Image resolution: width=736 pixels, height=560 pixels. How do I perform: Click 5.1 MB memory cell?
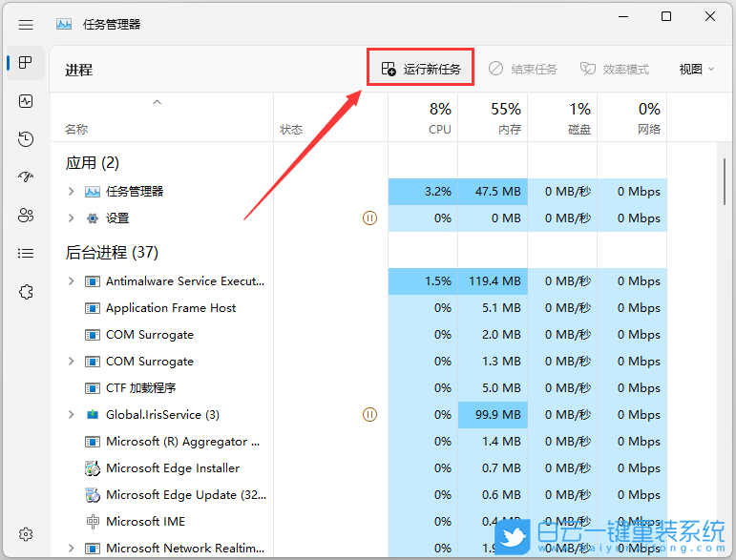[x=493, y=308]
